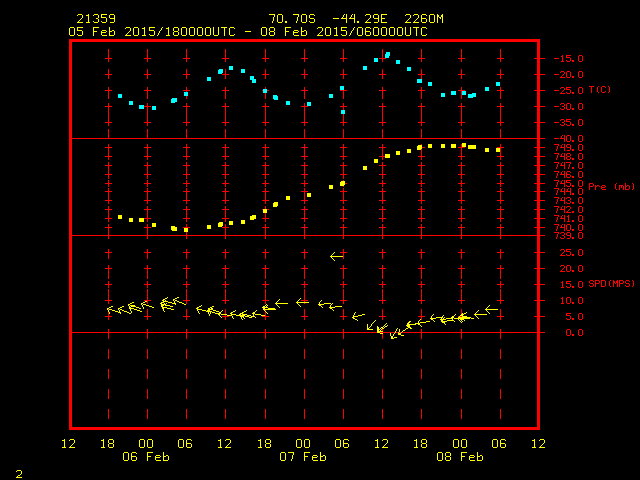Screen dimensions: 640x480
Task: Select the latitude text 70.70S
Action: pyautogui.click(x=292, y=19)
